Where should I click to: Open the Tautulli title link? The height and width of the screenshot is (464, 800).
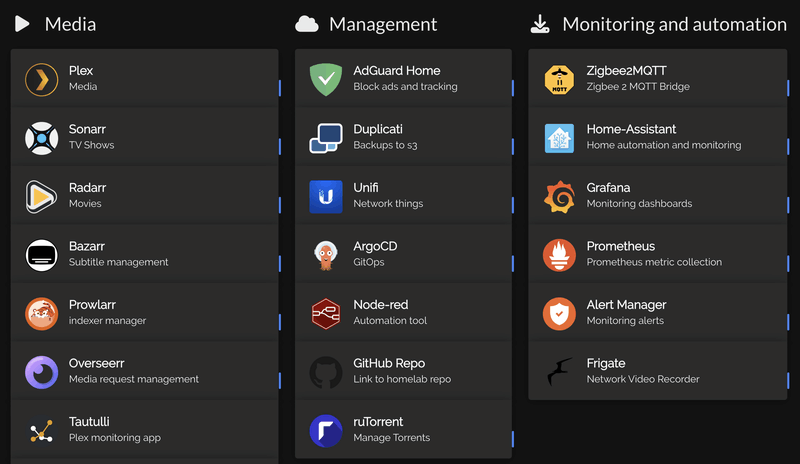coord(89,422)
